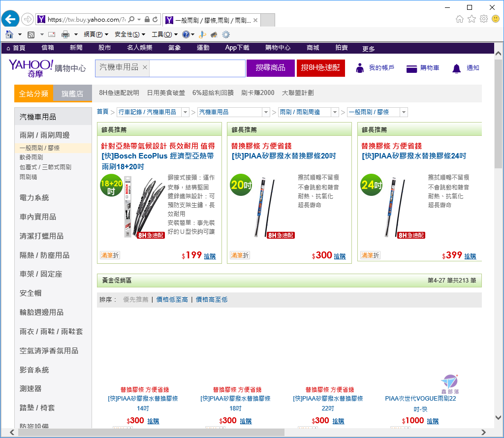The width and height of the screenshot is (504, 438).
Task: Open Favorites star icon at top right
Action: (472, 19)
